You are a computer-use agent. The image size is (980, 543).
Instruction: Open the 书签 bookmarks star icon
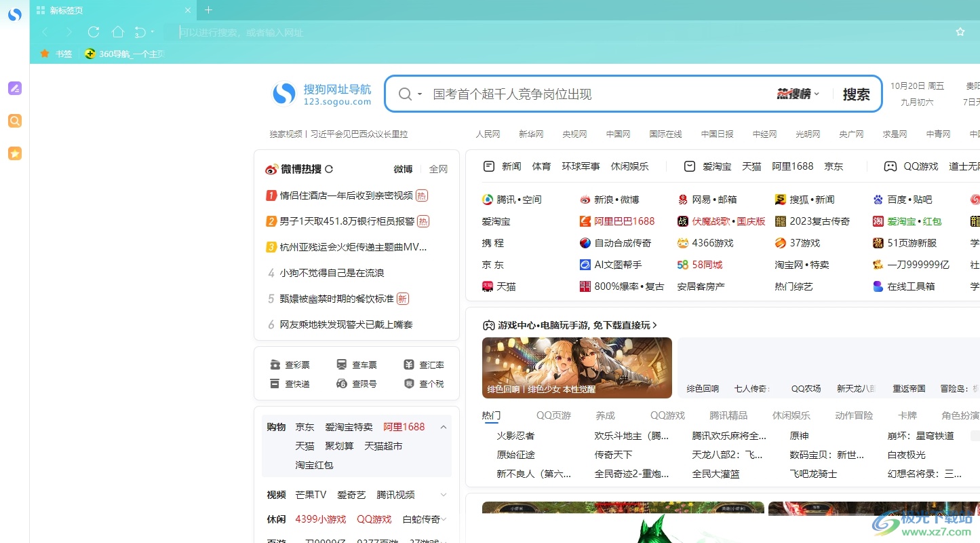[x=45, y=54]
